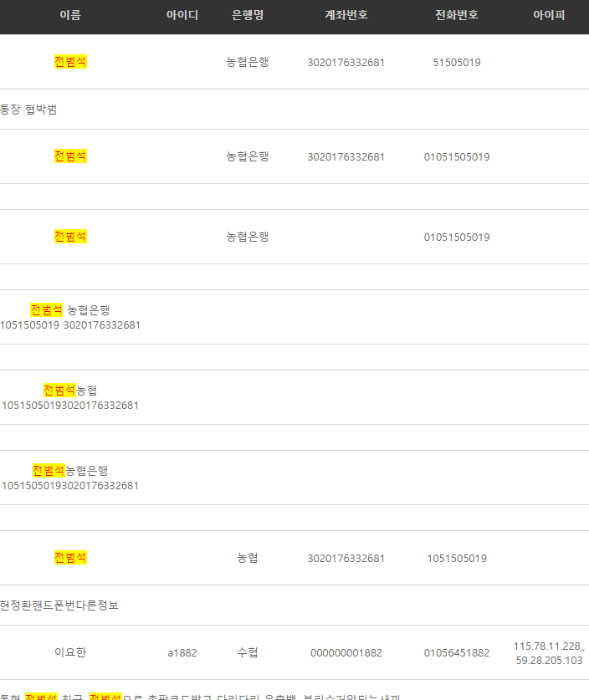Screen dimensions: 589x700
Task: Select the 수협 bank name cell
Action: [x=248, y=652]
